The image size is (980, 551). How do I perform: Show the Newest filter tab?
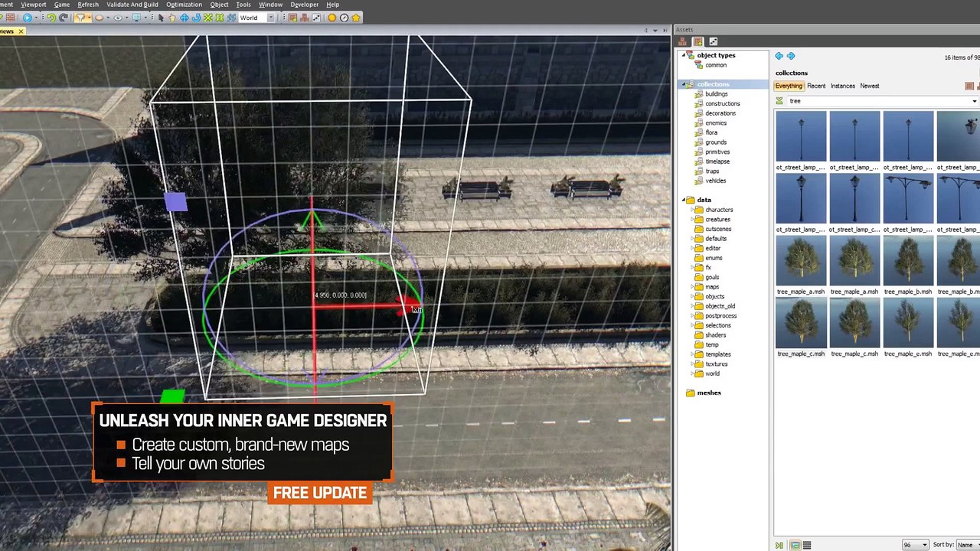coord(870,86)
